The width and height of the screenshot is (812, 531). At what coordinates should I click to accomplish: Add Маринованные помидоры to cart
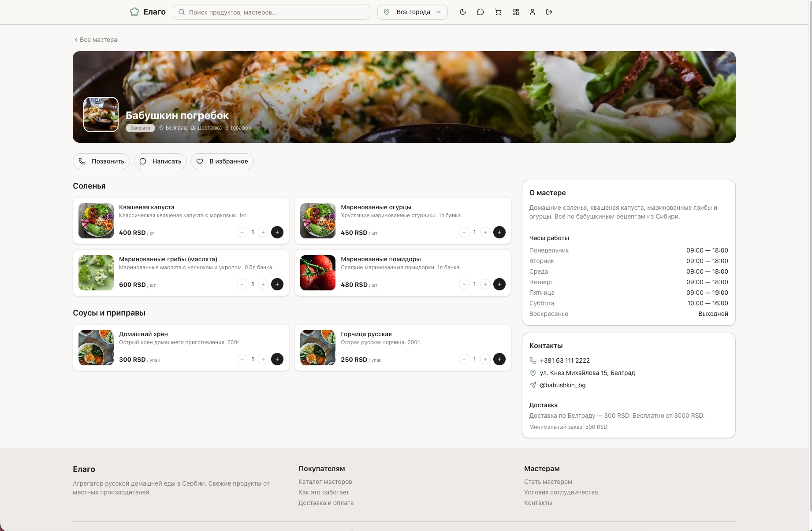point(499,284)
